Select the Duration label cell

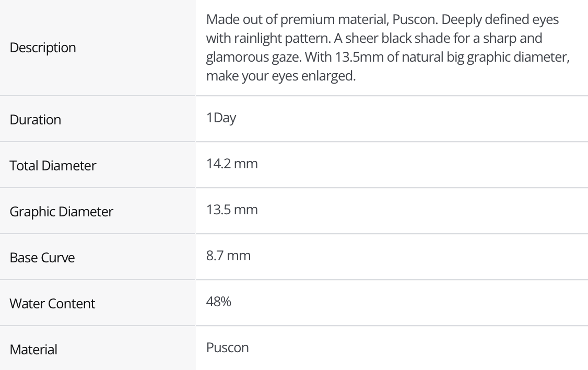point(36,120)
